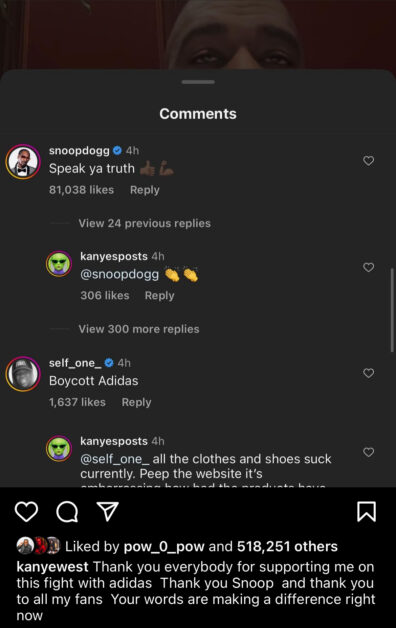Open self_one_ profile avatar
396x628 pixels.
pyautogui.click(x=23, y=374)
